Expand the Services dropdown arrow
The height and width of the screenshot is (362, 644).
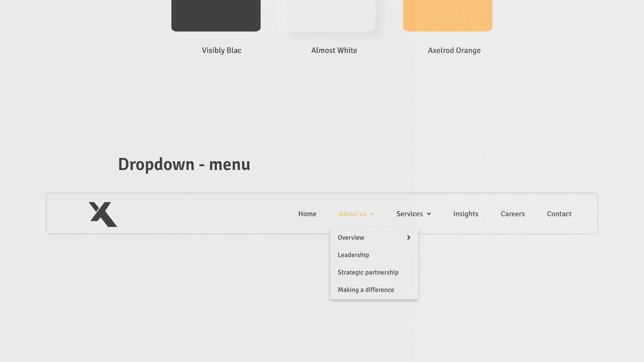tap(429, 214)
